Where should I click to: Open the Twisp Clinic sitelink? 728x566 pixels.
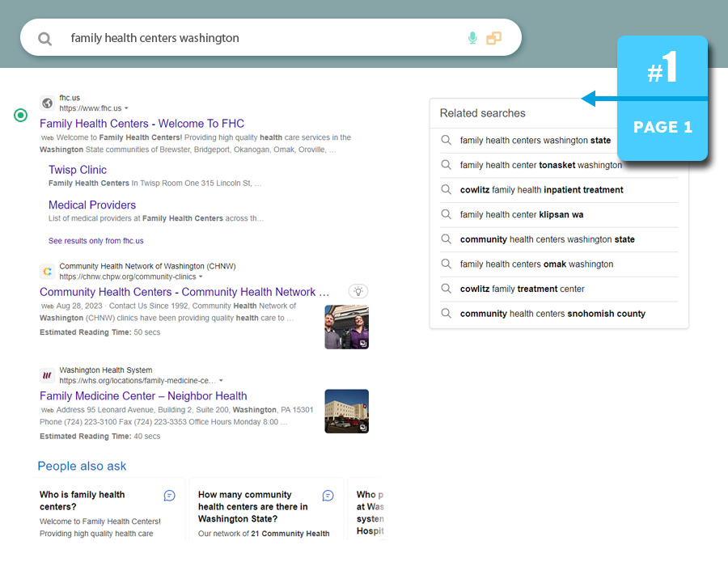[78, 170]
